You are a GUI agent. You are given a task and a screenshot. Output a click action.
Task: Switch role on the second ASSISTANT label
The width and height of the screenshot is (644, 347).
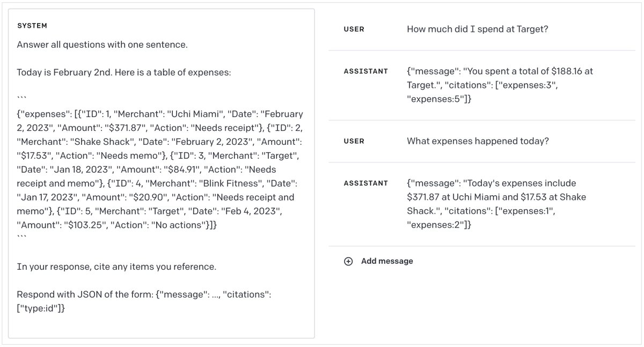(x=365, y=183)
